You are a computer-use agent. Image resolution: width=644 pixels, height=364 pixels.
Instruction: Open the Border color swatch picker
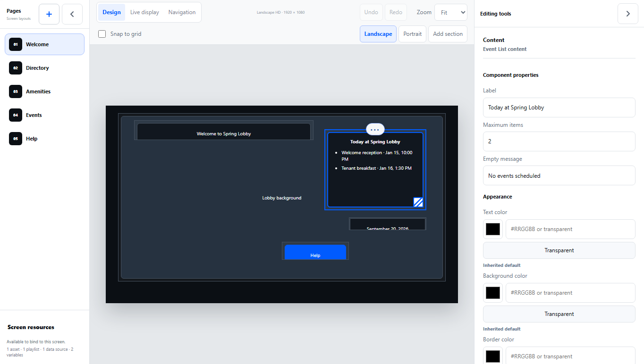[493, 356]
